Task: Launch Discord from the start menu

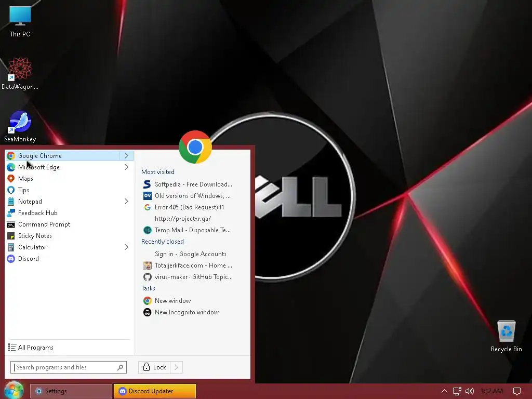Action: (70, 259)
